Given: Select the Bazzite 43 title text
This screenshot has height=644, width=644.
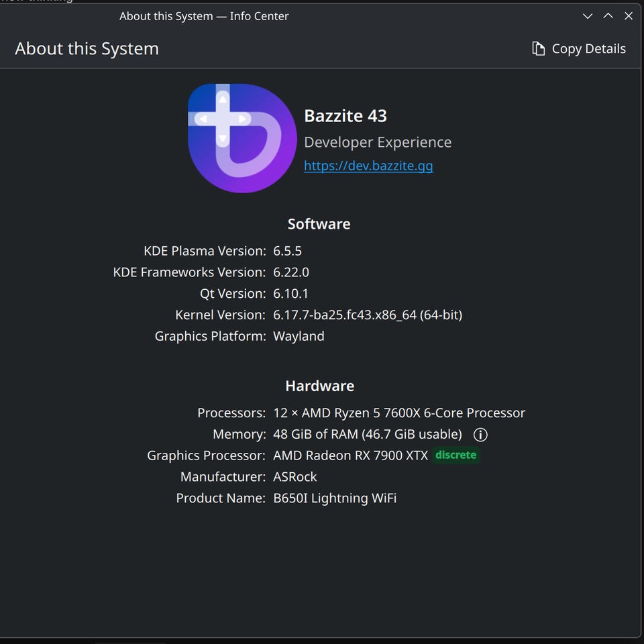Looking at the screenshot, I should (345, 116).
